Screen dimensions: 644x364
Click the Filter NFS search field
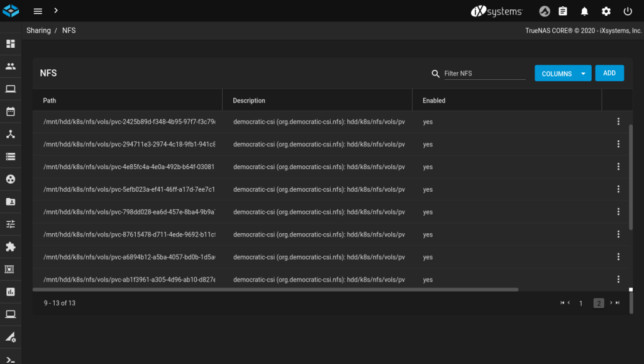[x=483, y=74]
